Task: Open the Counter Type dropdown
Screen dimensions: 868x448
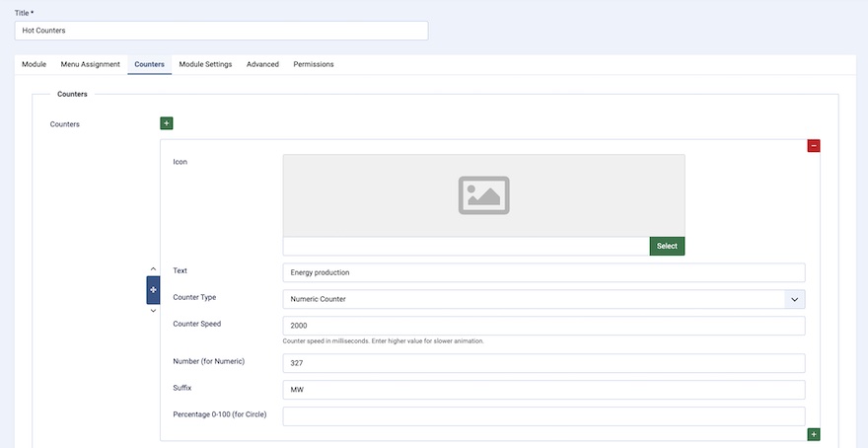Action: (x=543, y=299)
